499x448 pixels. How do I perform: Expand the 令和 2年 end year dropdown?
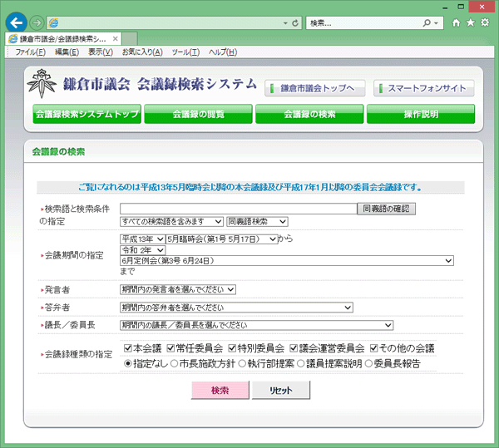pyautogui.click(x=142, y=250)
